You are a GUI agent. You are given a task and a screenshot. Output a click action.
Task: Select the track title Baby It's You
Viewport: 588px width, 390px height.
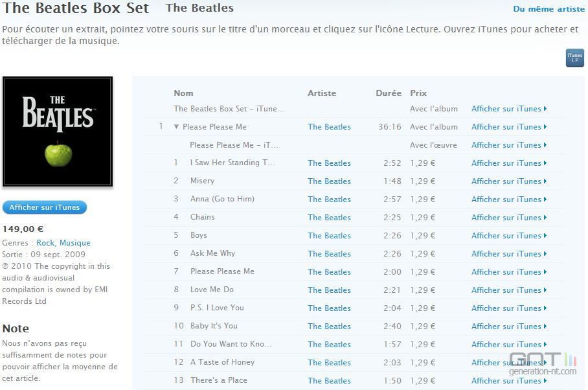[214, 325]
